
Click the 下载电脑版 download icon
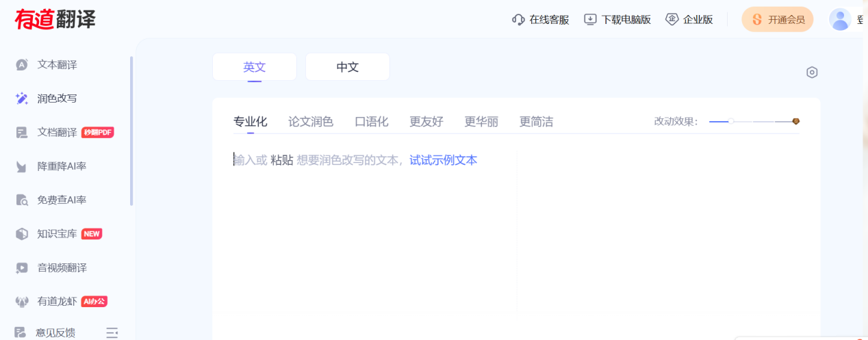pos(590,19)
